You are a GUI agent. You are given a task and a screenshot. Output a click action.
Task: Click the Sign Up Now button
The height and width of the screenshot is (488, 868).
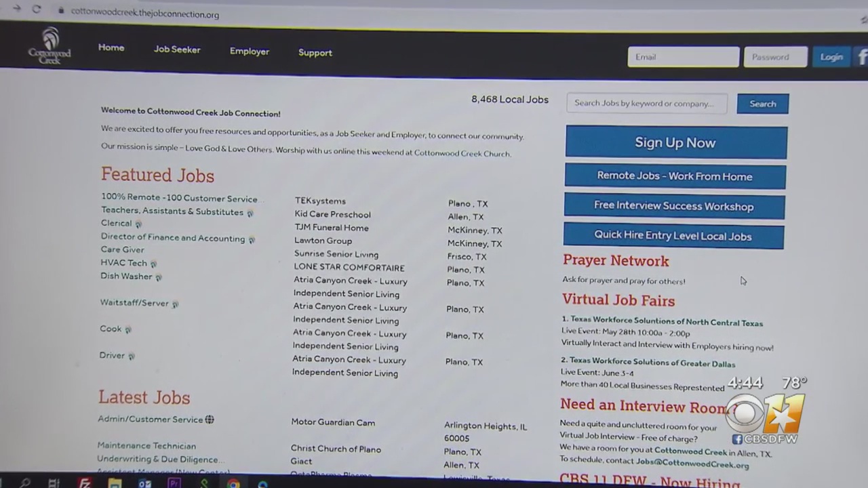point(676,142)
